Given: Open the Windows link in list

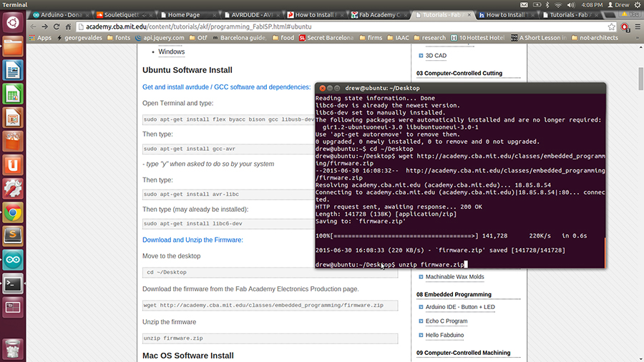Looking at the screenshot, I should [171, 52].
